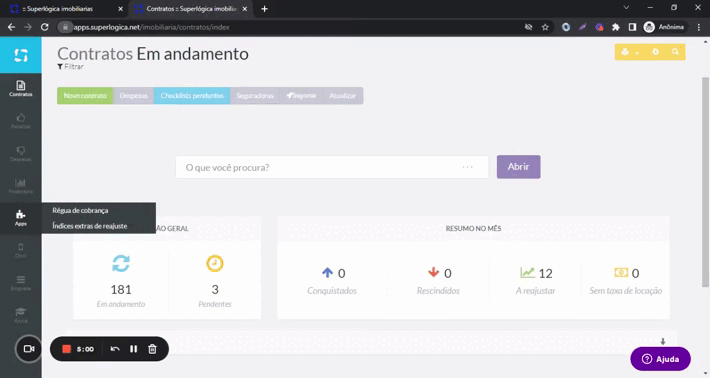This screenshot has width=710, height=378.
Task: Click the purple feather extension icon
Action: click(582, 27)
